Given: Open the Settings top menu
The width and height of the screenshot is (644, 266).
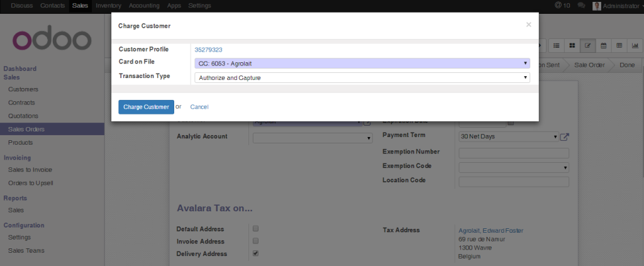Looking at the screenshot, I should pyautogui.click(x=199, y=6).
